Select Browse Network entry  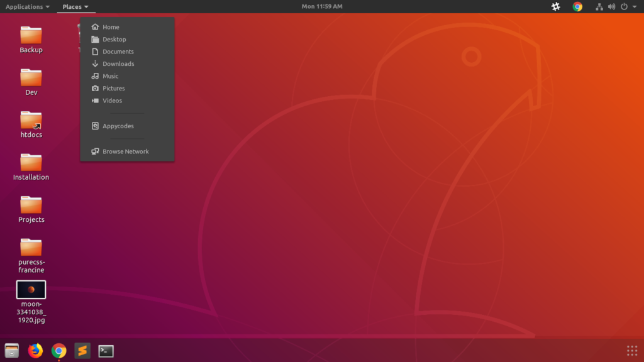pos(127,151)
